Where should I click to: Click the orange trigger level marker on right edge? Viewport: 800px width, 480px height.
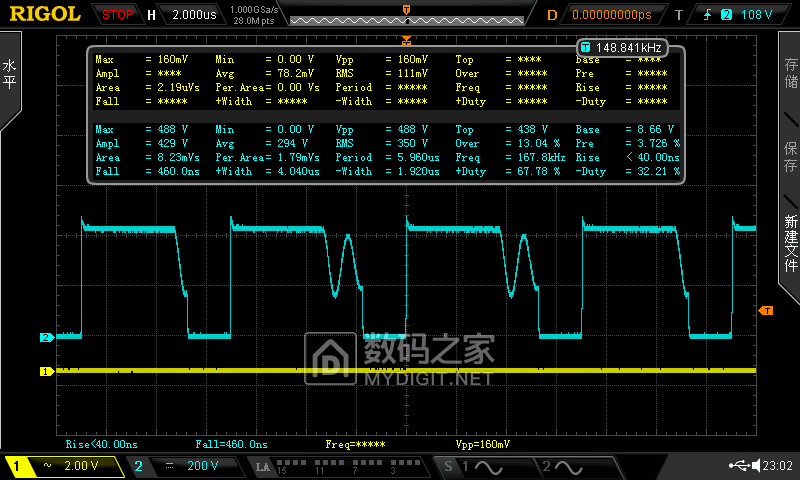766,310
